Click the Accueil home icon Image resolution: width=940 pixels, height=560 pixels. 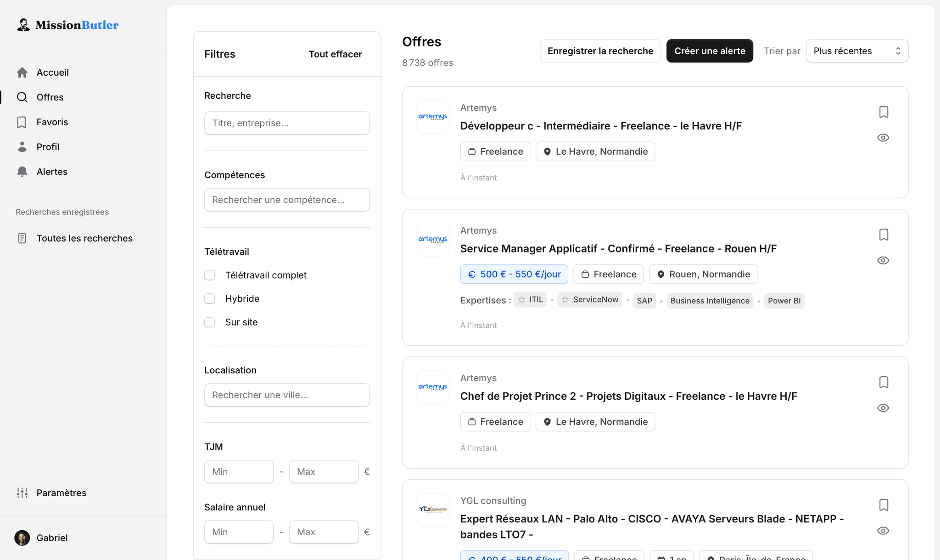coord(22,73)
